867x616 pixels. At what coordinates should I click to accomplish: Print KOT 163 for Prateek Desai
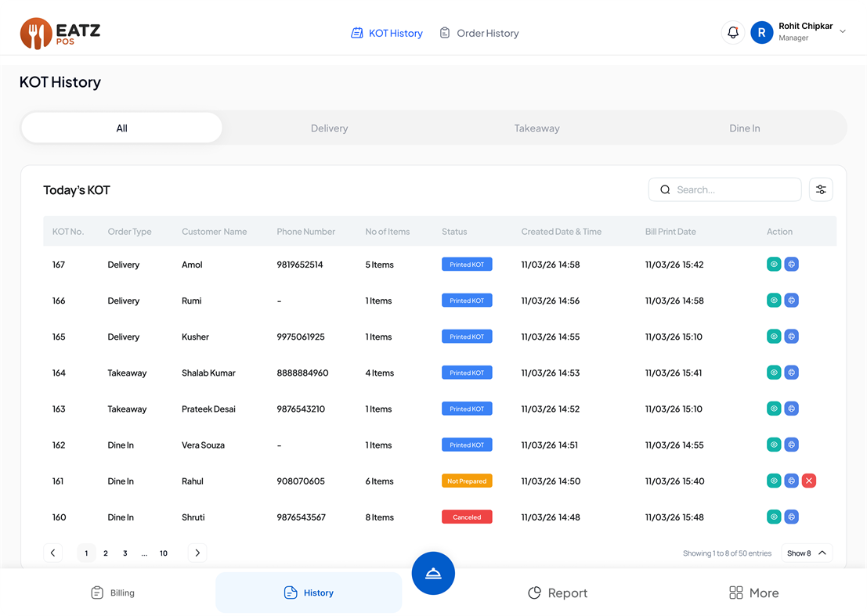[791, 409]
